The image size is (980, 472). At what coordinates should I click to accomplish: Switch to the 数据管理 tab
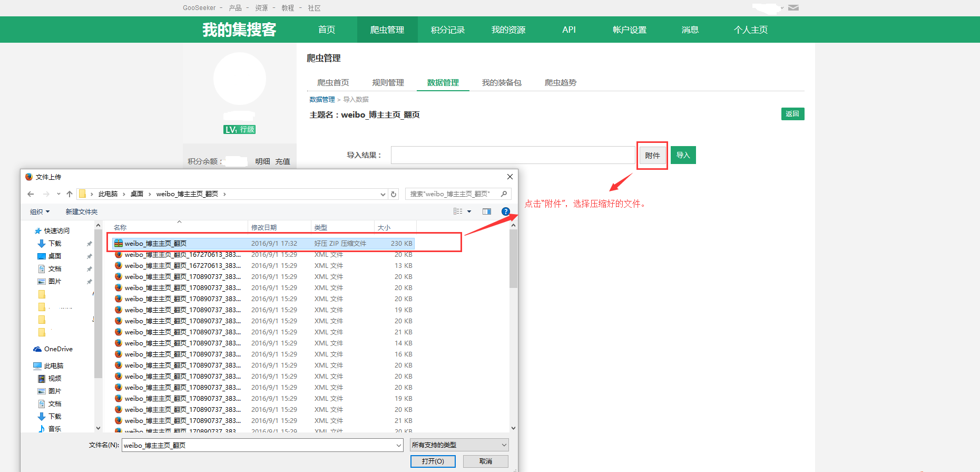[x=443, y=82]
